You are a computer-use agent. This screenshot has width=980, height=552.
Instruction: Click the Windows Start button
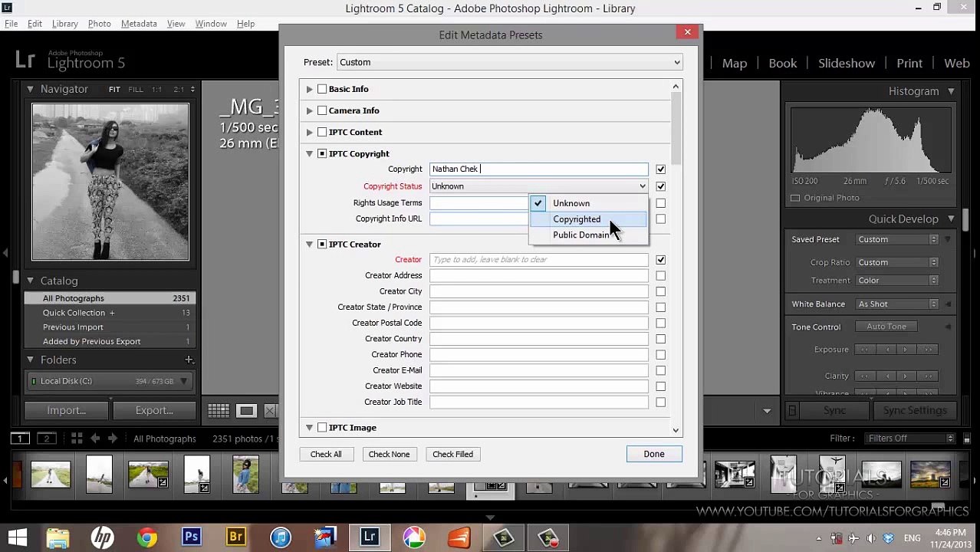tap(18, 537)
